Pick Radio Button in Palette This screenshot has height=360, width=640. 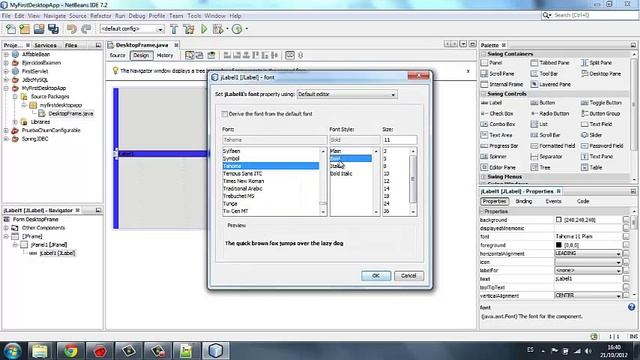(550, 113)
